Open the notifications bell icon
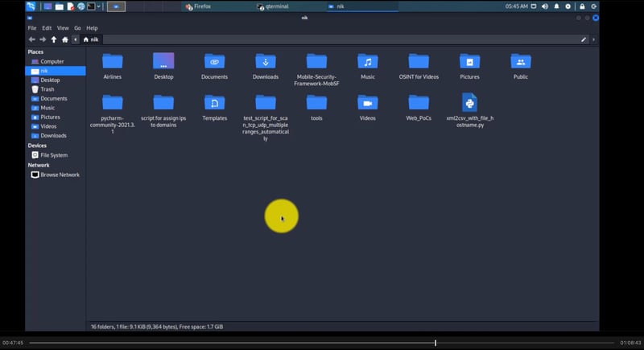The image size is (644, 350). [x=556, y=6]
